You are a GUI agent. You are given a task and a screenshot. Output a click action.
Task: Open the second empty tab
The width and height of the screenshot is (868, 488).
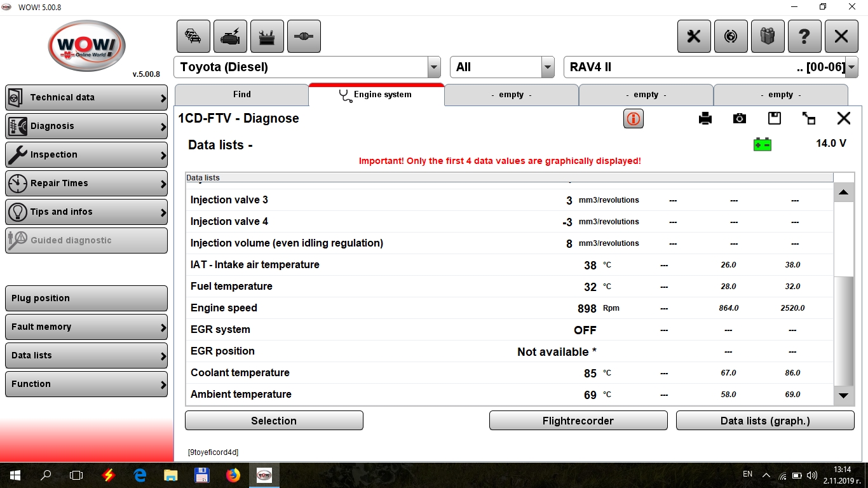646,95
